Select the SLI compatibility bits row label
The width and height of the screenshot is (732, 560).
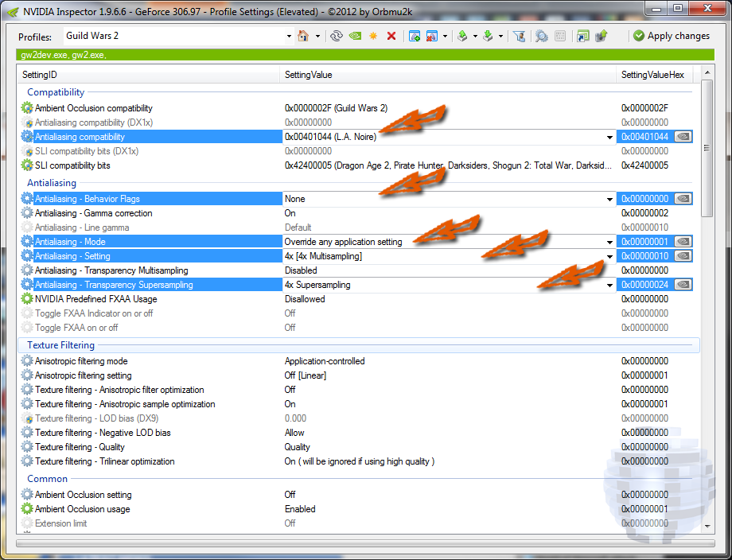pyautogui.click(x=72, y=165)
